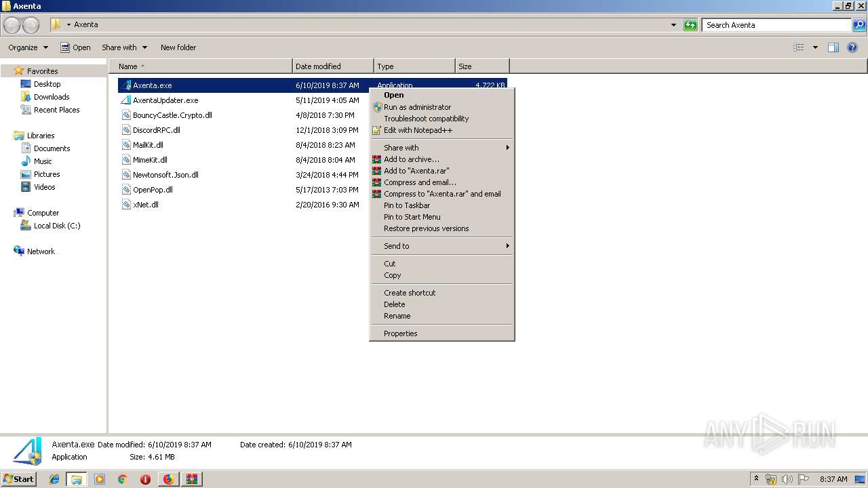Screen dimensions: 868x488
Task: Choose Troubleshoot compatibility
Action: (442, 119)
